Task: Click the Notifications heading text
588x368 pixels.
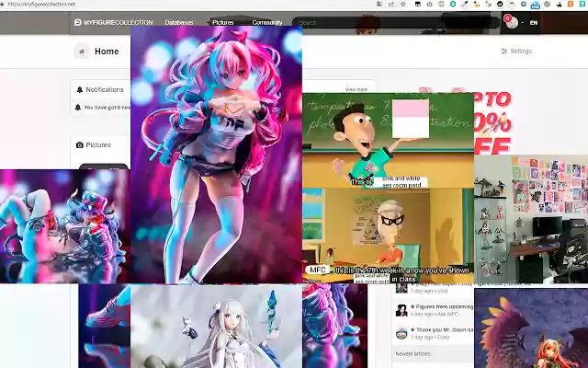Action: point(105,90)
